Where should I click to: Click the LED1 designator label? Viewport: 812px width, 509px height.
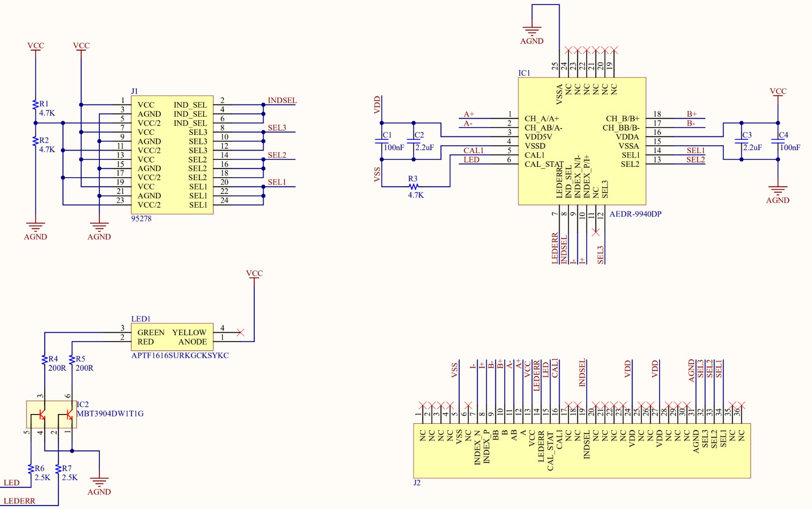point(141,319)
